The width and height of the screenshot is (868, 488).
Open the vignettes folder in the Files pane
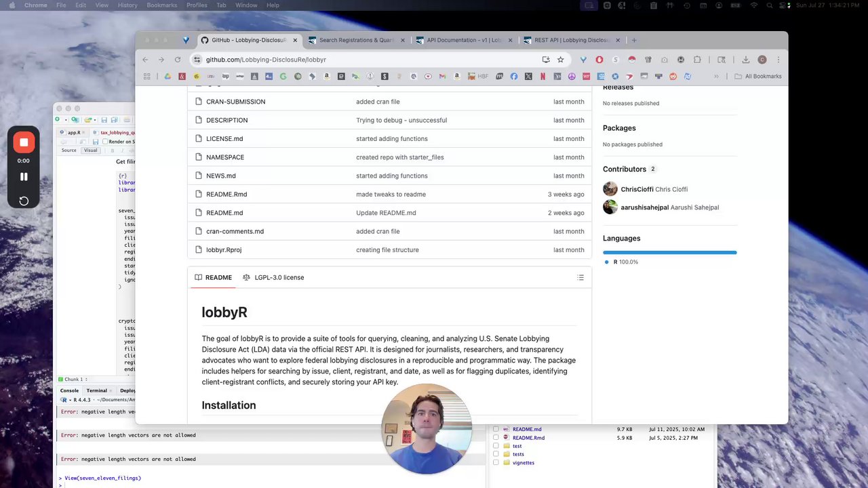524,462
